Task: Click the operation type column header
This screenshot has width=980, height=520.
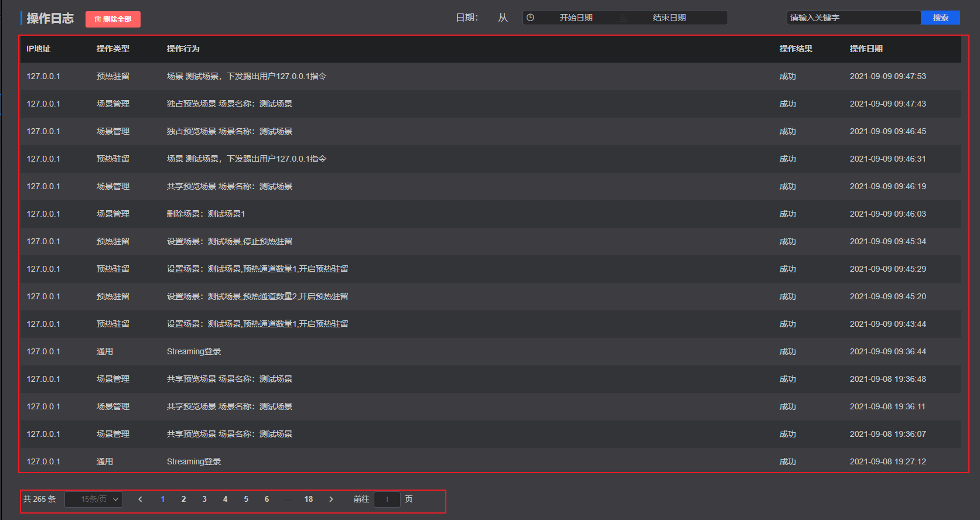Action: [112, 49]
